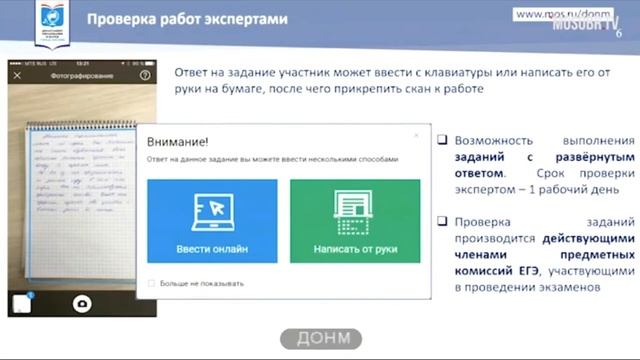Screen dimensions: 640x360
Task: Click the "Фотографирование" title in the phone app
Action: click(x=82, y=76)
